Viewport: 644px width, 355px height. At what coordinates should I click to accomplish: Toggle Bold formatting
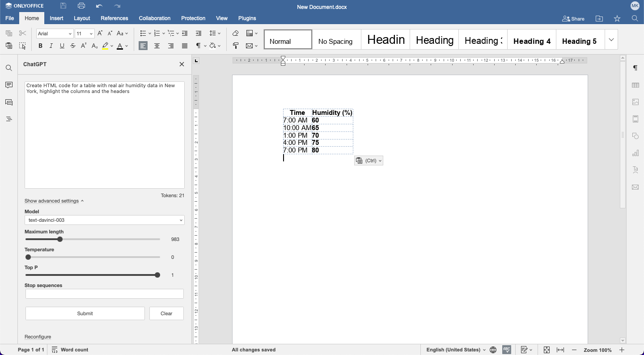tap(40, 46)
